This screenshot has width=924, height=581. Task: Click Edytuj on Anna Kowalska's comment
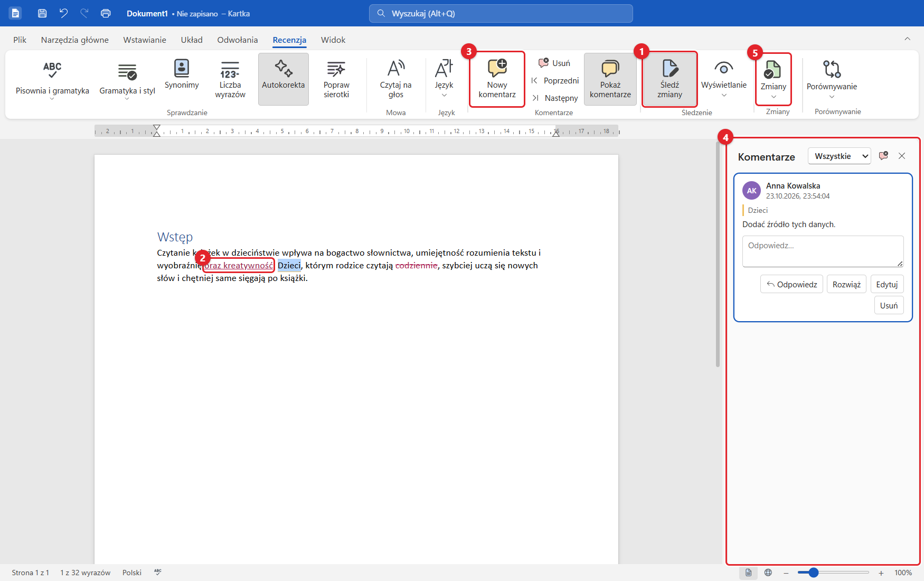coord(887,284)
